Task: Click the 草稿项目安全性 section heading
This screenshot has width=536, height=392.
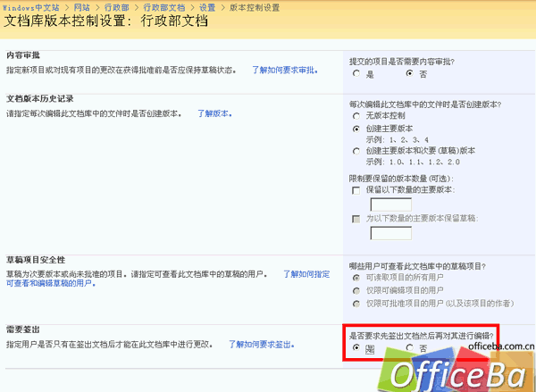Action: [x=36, y=260]
